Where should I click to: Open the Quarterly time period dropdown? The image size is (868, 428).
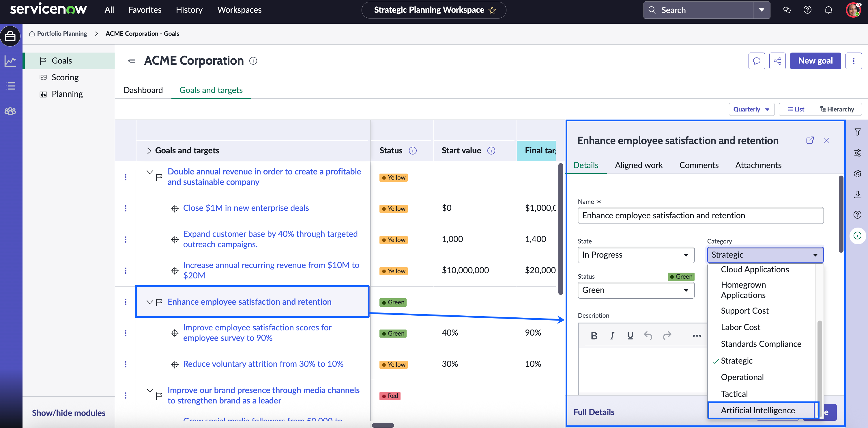pyautogui.click(x=751, y=109)
